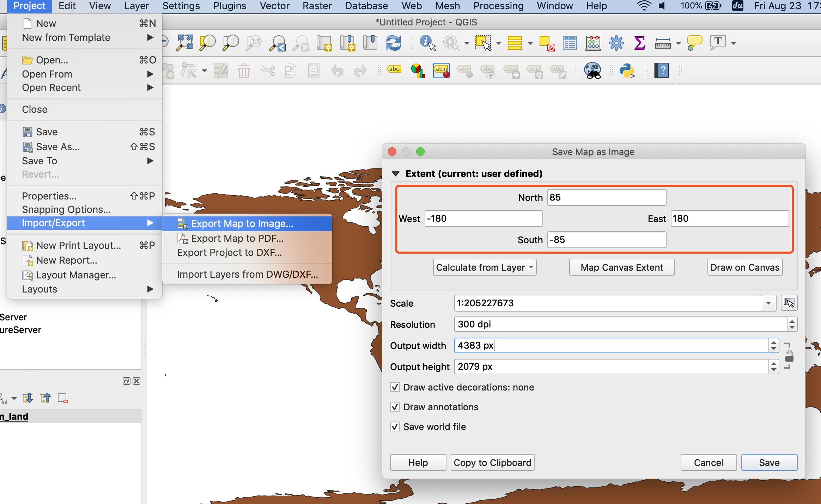Click Deselect Features icon

[x=547, y=43]
